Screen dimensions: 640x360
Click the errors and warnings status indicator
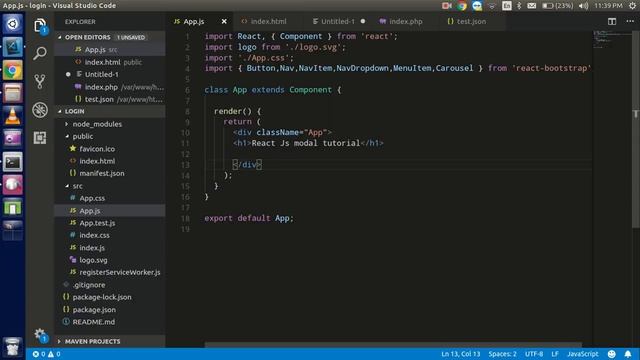click(47, 354)
